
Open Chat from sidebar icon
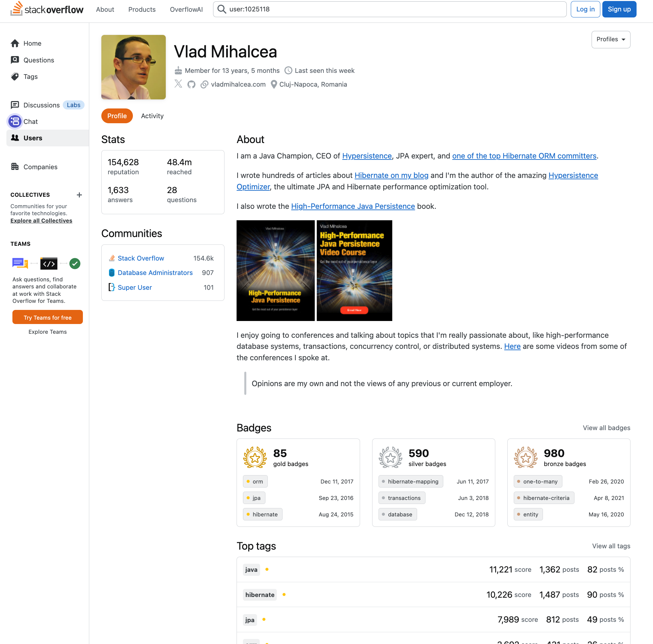(15, 122)
